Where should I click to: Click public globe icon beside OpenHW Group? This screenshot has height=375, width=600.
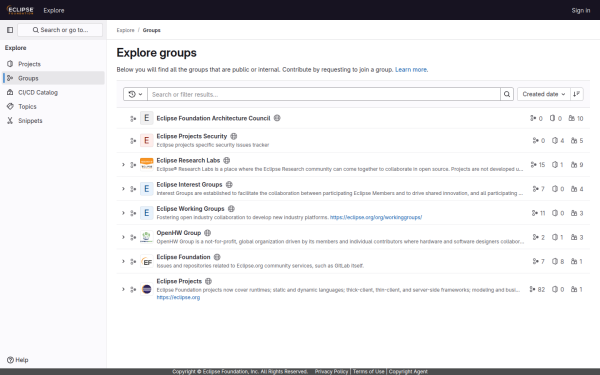tap(207, 233)
